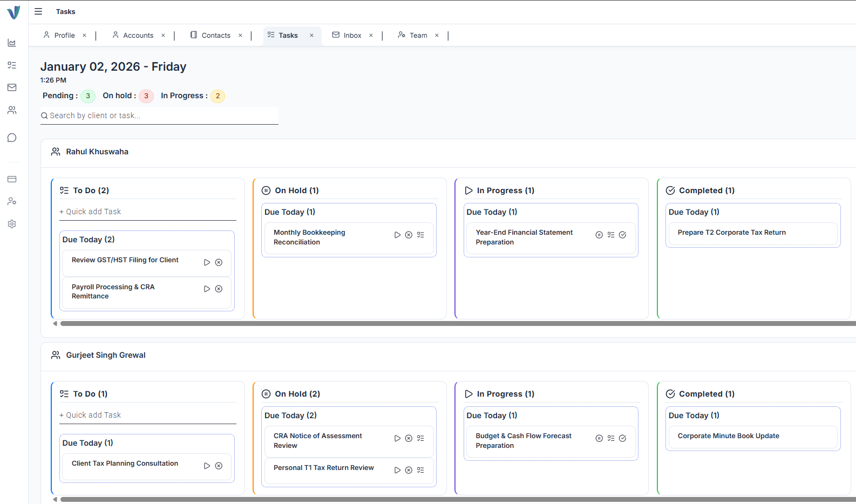The height and width of the screenshot is (504, 856).
Task: Close the Team tab
Action: coord(437,36)
